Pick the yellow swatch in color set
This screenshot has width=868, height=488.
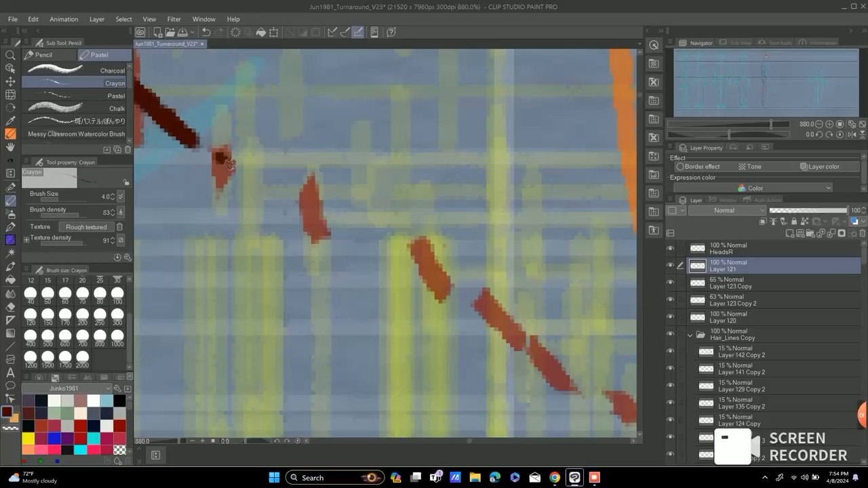28,438
